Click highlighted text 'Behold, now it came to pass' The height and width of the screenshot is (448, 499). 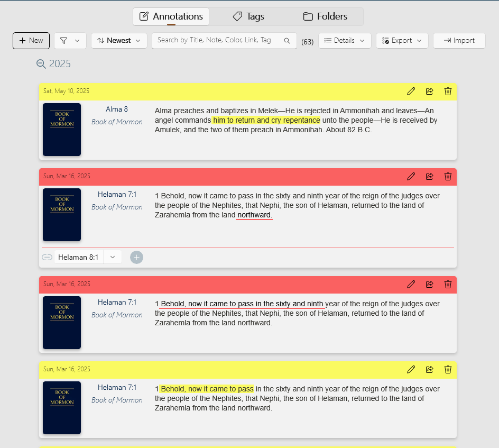coord(207,389)
